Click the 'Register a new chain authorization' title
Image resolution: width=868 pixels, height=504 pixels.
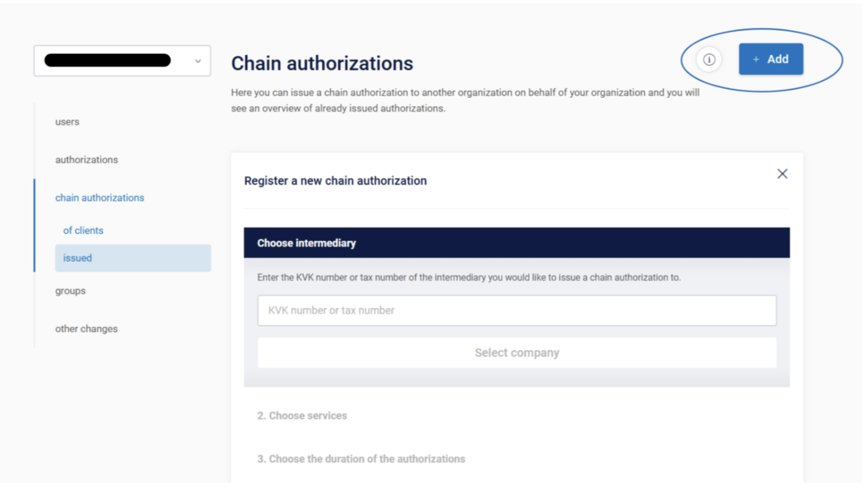(335, 181)
